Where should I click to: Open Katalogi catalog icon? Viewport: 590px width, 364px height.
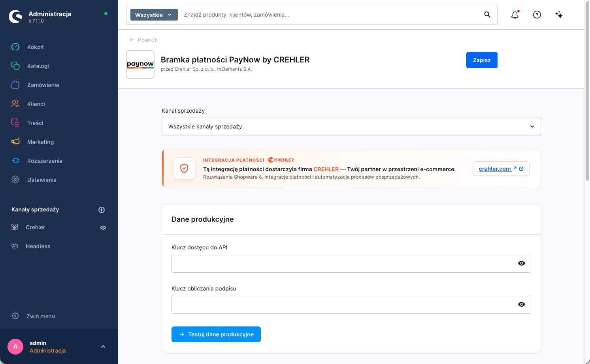click(15, 66)
